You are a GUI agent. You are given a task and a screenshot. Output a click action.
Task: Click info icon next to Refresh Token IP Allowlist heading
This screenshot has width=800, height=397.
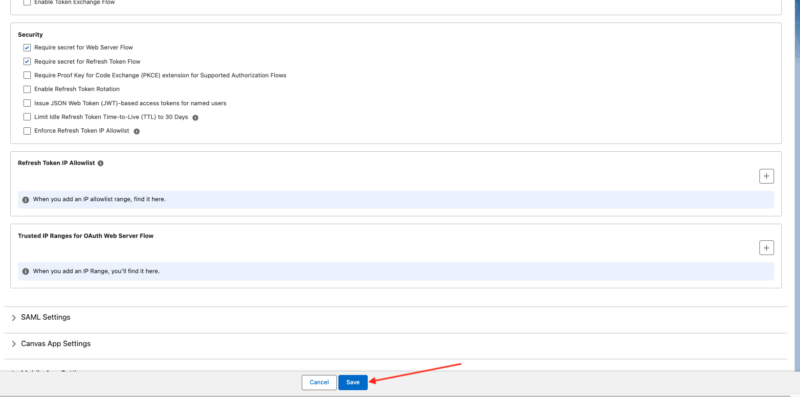(101, 163)
